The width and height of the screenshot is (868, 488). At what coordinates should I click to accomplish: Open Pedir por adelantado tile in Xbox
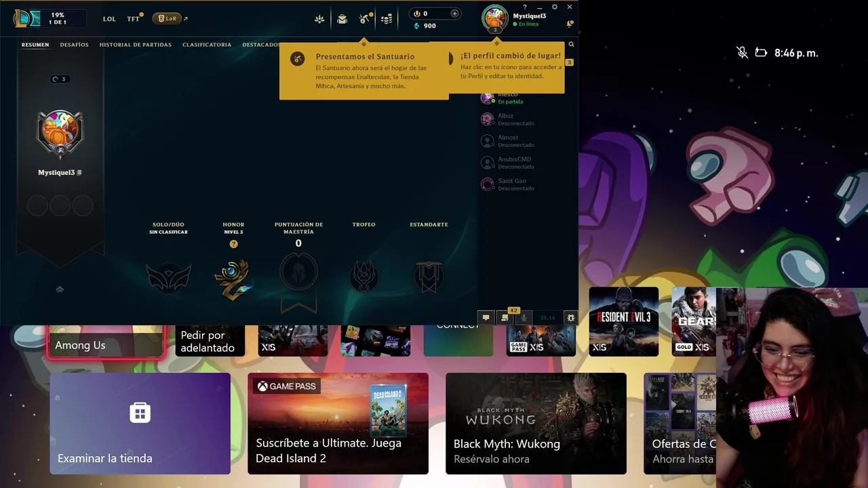[x=210, y=340]
